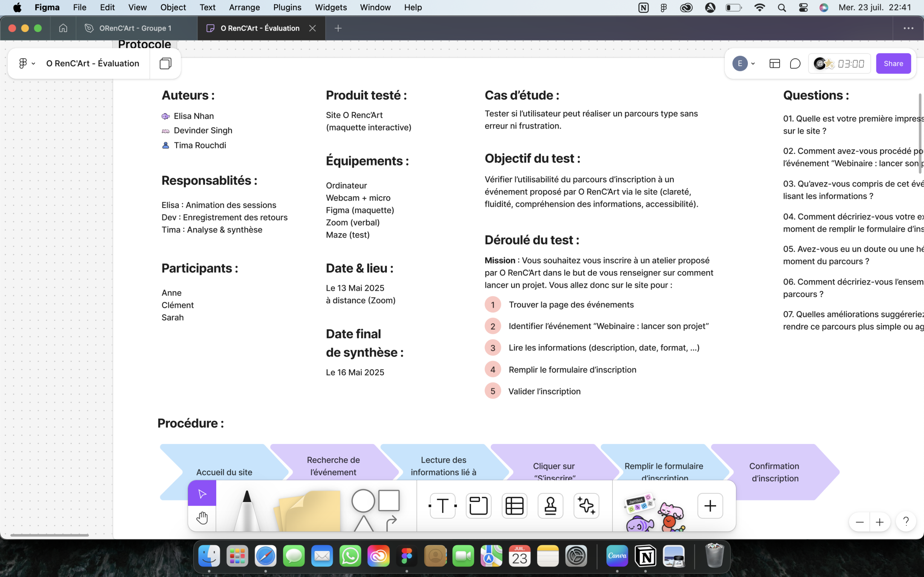Toggle the pages panel icon
This screenshot has width=924, height=577.
(165, 63)
